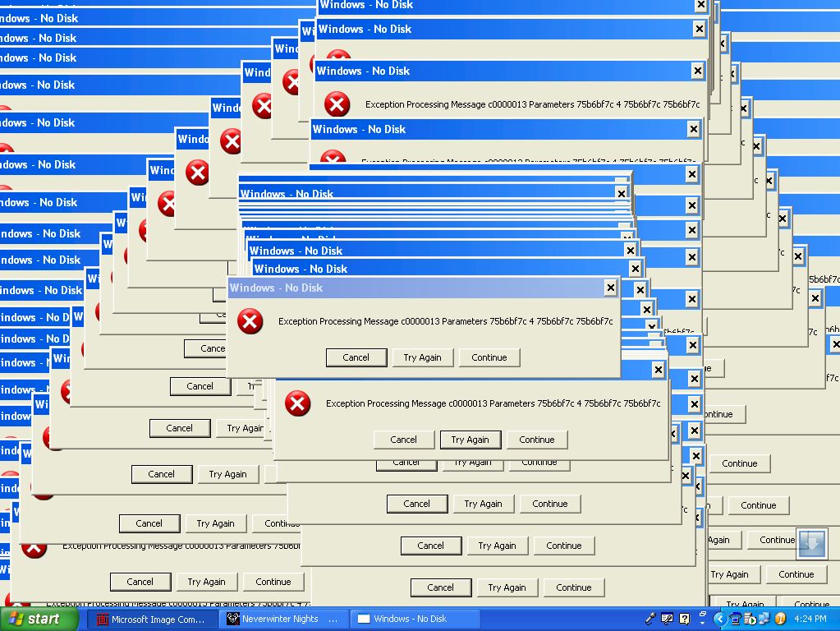Click Cancel beside the focused Try Again button
Screen dimensions: 840x631
(403, 440)
